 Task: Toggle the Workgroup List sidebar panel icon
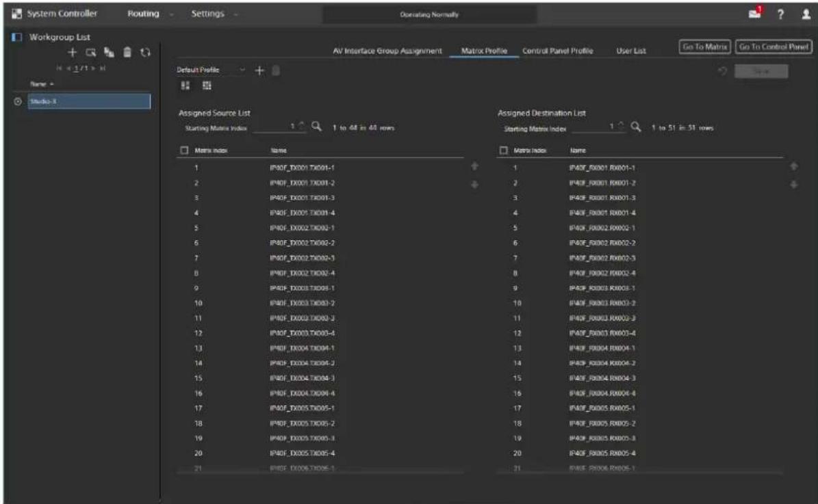point(16,37)
